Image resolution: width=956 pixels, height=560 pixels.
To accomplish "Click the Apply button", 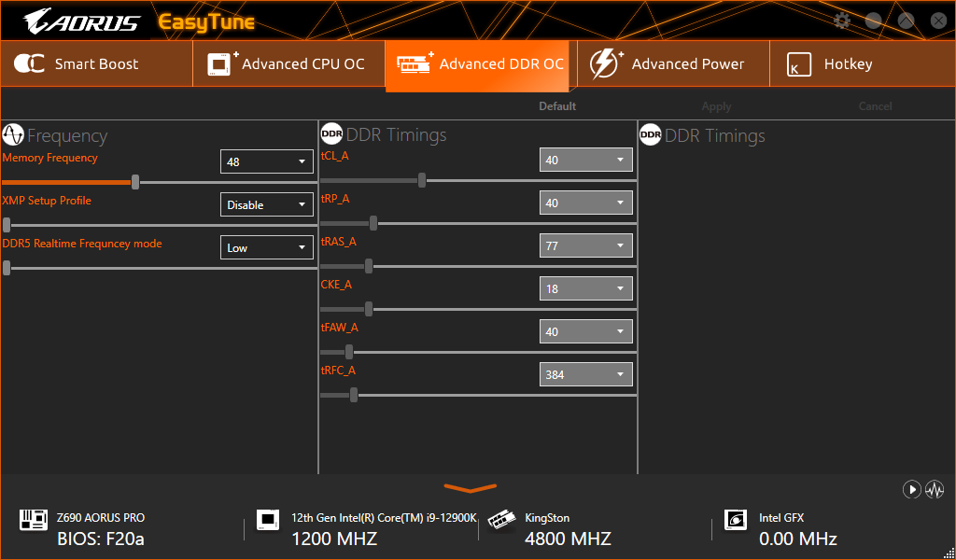I will [x=716, y=106].
